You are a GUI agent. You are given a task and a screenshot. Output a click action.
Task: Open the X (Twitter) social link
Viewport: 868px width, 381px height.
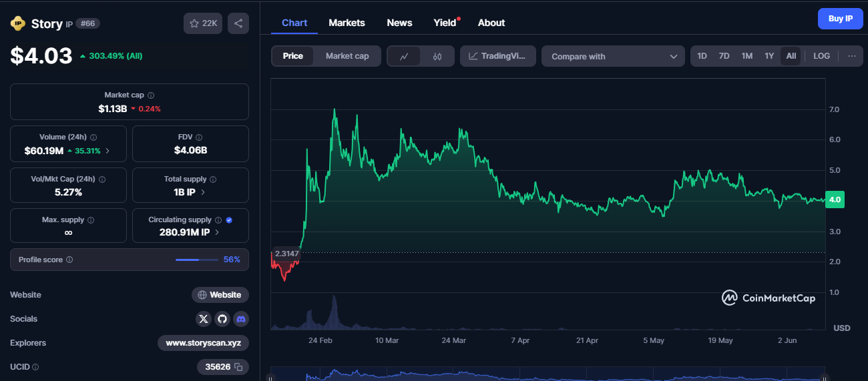(x=204, y=319)
